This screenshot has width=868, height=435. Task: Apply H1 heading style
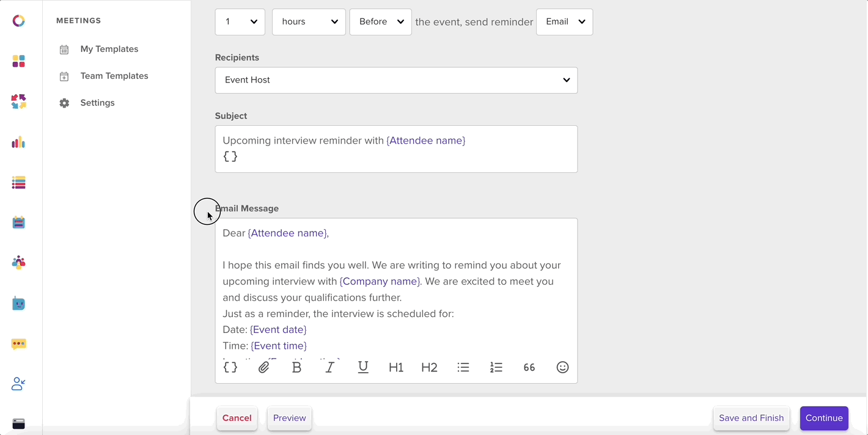[x=396, y=367]
